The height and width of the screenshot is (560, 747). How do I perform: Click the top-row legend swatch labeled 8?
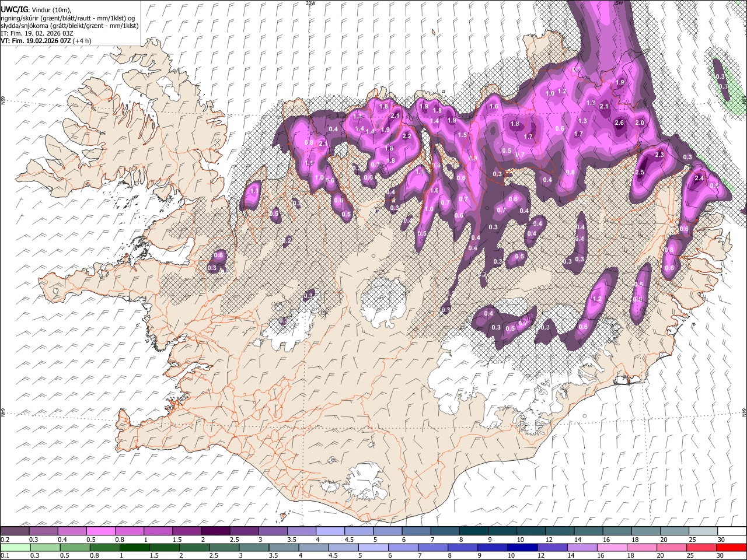(473, 531)
